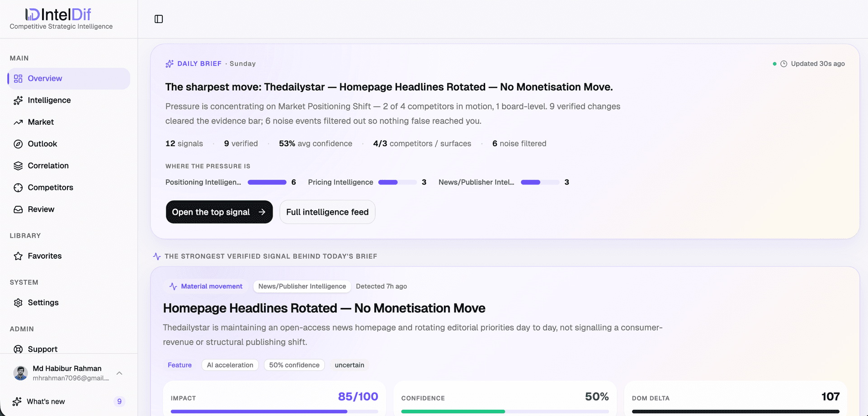
Task: Select the Correlation layers icon
Action: 18,166
